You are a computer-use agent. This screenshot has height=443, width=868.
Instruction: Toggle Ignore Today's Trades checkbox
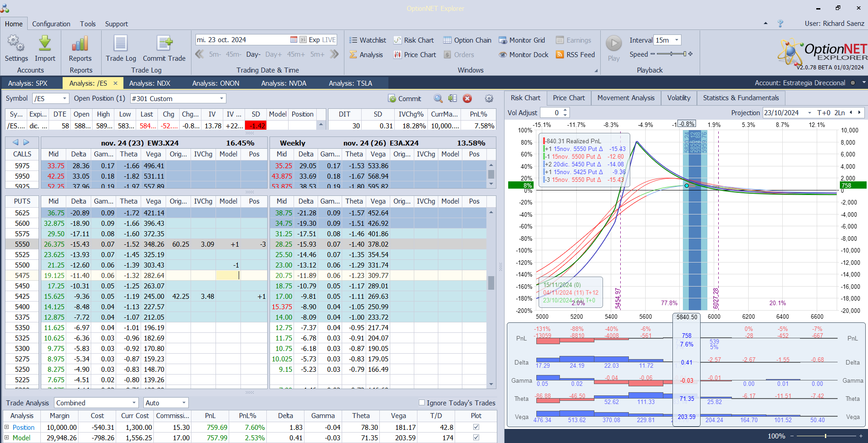[x=422, y=403]
